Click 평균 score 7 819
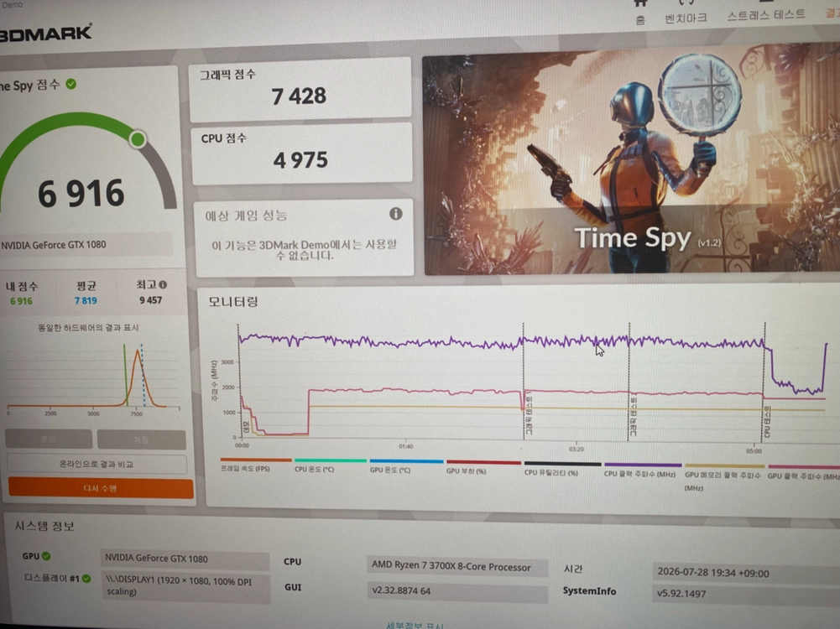 pos(86,300)
